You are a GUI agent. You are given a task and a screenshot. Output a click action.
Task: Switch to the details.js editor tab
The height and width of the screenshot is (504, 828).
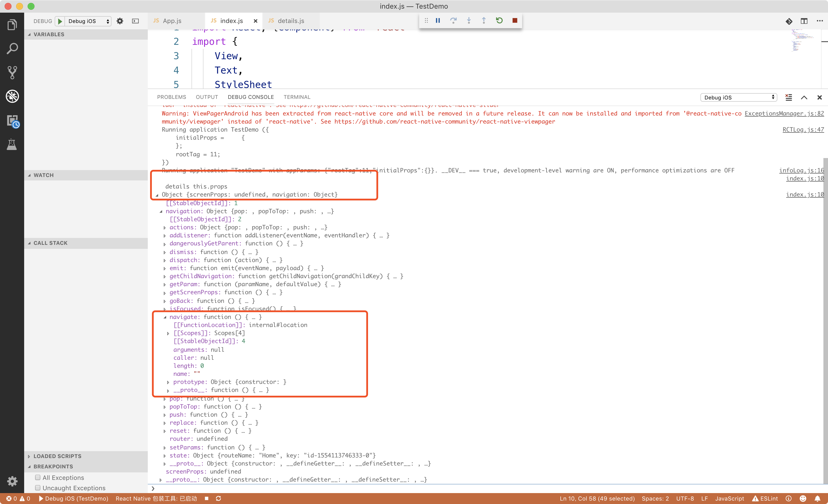291,21
